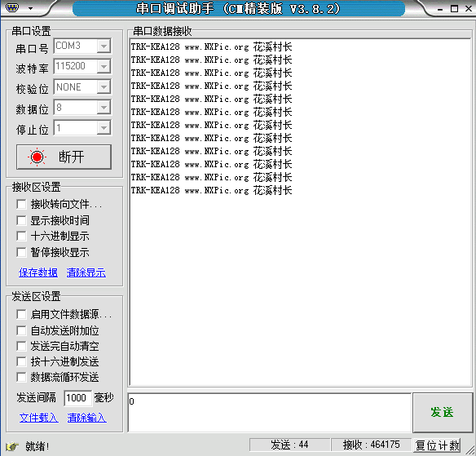Check the 显示接收时间 option
The width and height of the screenshot is (476, 456).
point(21,220)
